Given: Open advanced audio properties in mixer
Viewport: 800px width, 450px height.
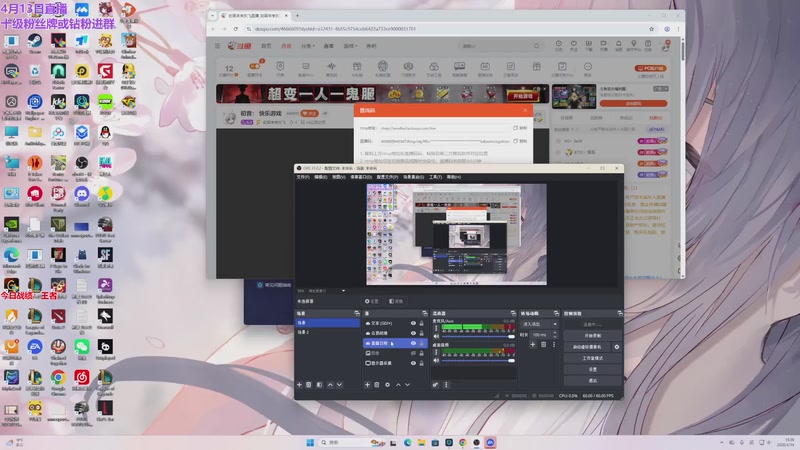Looking at the screenshot, I should pyautogui.click(x=435, y=385).
